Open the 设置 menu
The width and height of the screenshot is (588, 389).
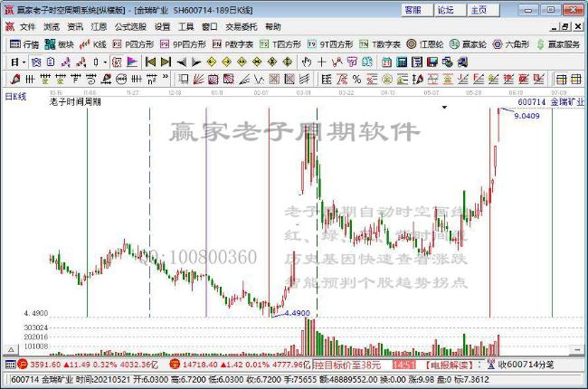coord(162,26)
